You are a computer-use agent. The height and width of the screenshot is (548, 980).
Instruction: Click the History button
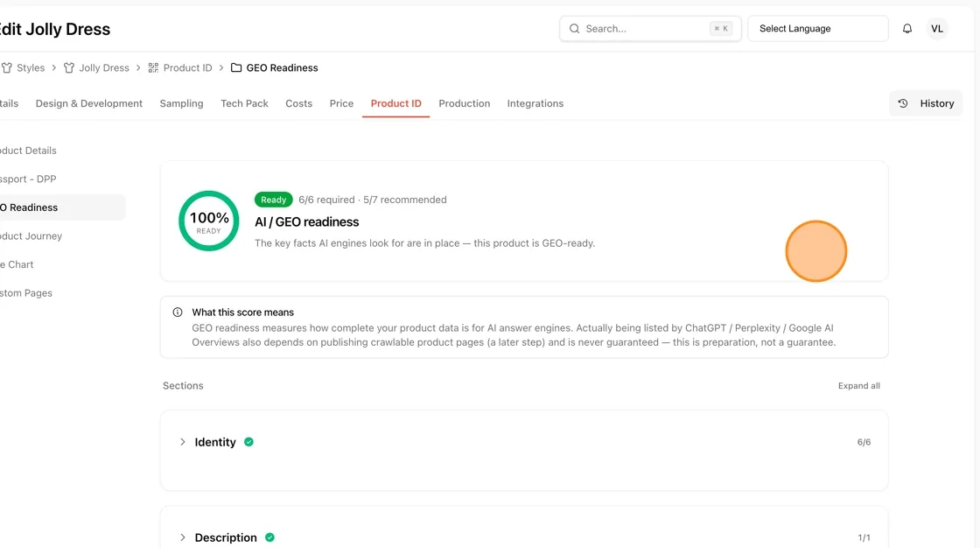pyautogui.click(x=926, y=103)
